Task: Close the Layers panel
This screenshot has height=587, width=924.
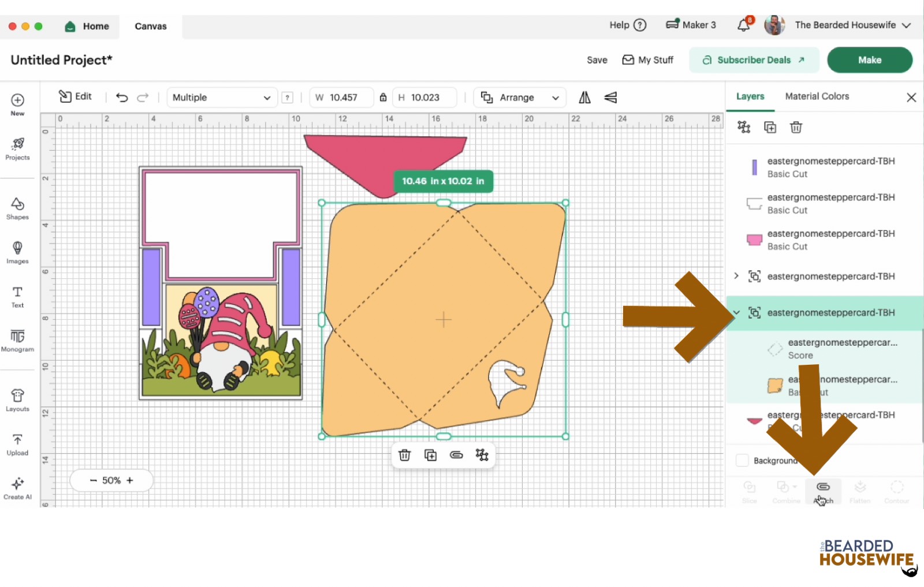Action: click(911, 98)
